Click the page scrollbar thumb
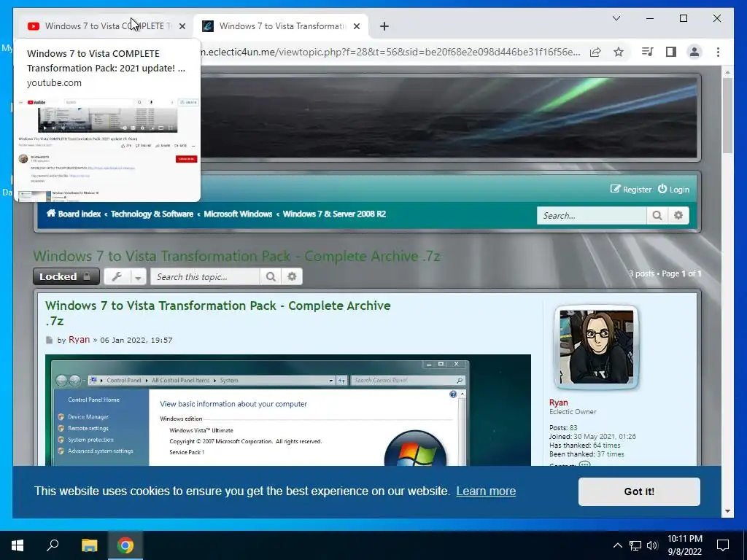 (x=727, y=115)
